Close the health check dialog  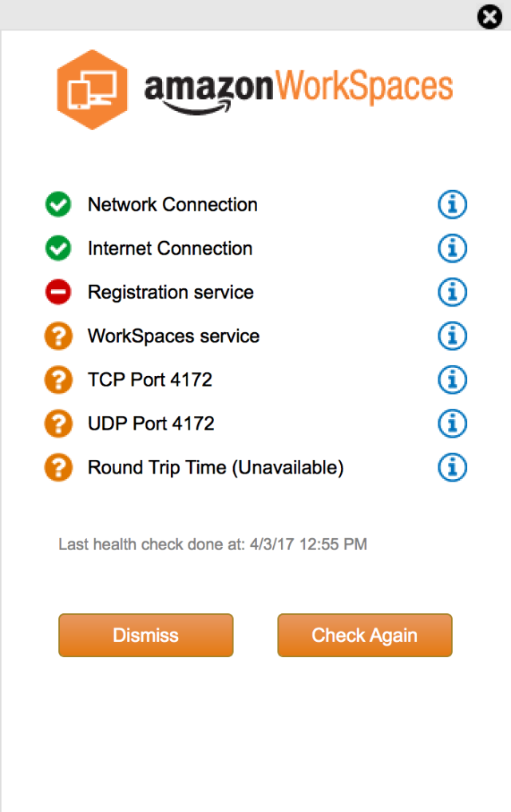click(x=489, y=17)
